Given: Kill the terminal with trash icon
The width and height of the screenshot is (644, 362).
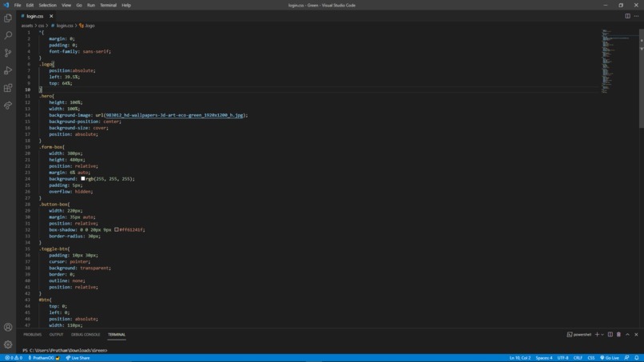Looking at the screenshot, I should pyautogui.click(x=618, y=335).
